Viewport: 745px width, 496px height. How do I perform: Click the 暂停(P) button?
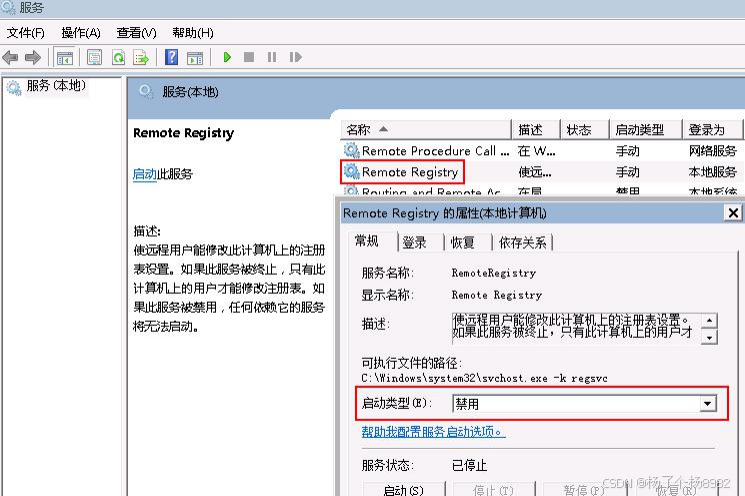pos(583,489)
